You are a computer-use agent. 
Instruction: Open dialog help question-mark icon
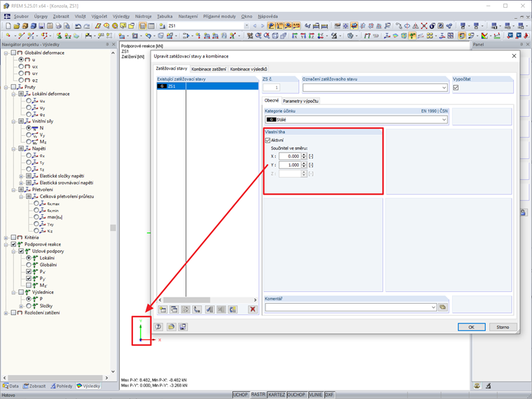click(x=158, y=327)
